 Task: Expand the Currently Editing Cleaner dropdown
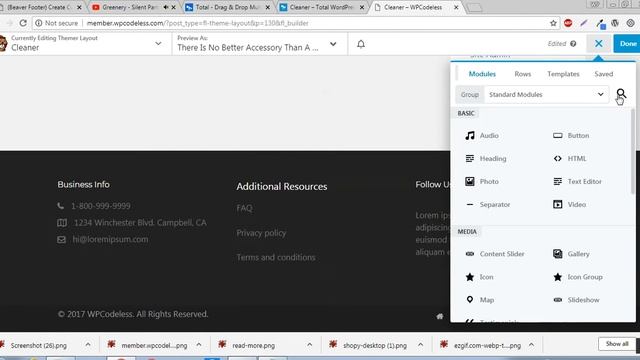(x=158, y=43)
